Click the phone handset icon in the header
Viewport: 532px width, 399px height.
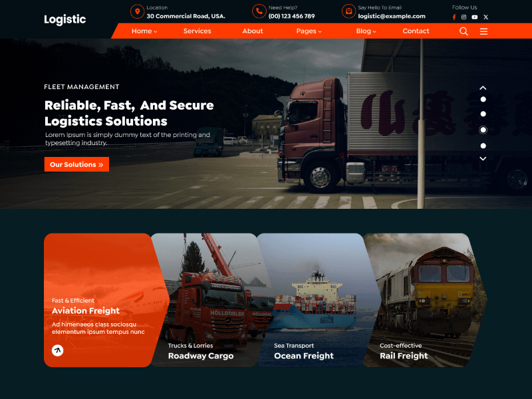point(258,12)
